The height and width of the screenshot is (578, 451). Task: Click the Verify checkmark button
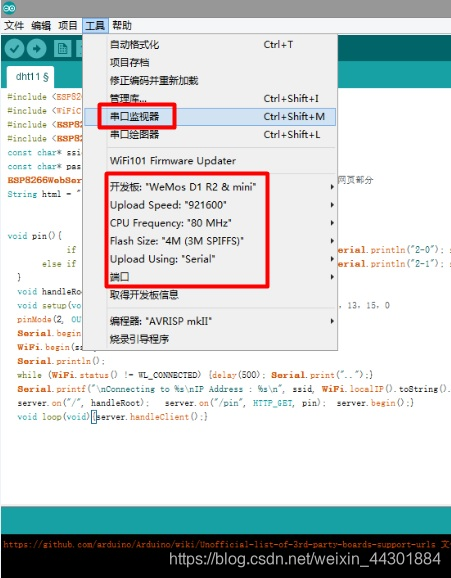click(14, 48)
